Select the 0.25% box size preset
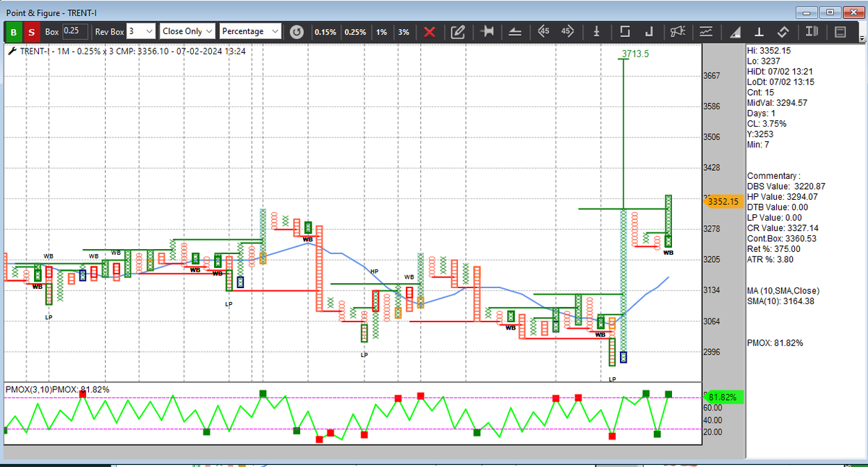This screenshot has height=467, width=868. 355,32
